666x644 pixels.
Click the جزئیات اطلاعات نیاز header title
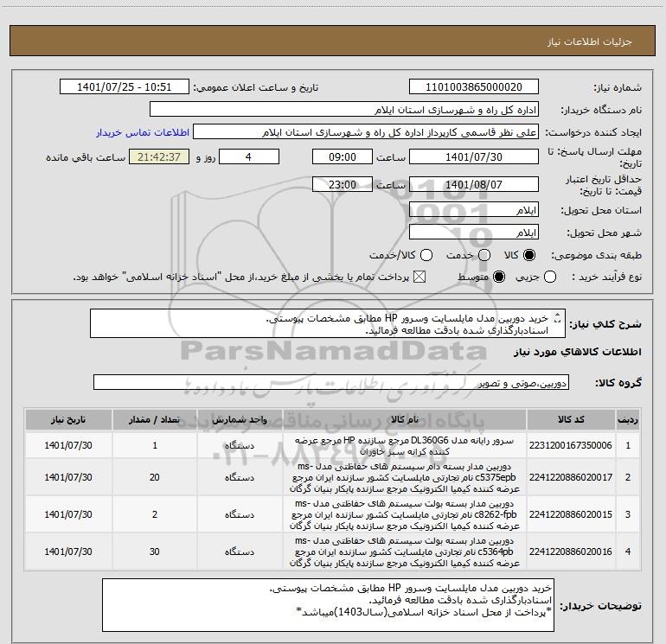coord(590,41)
